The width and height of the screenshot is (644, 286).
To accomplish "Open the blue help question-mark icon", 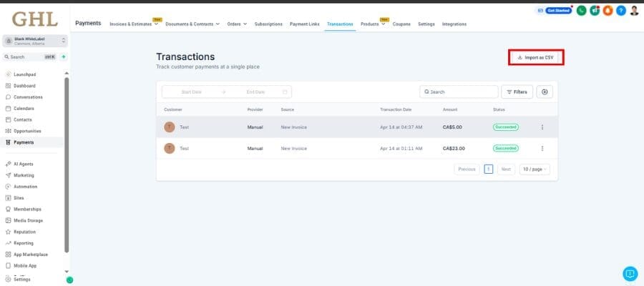I will click(621, 11).
